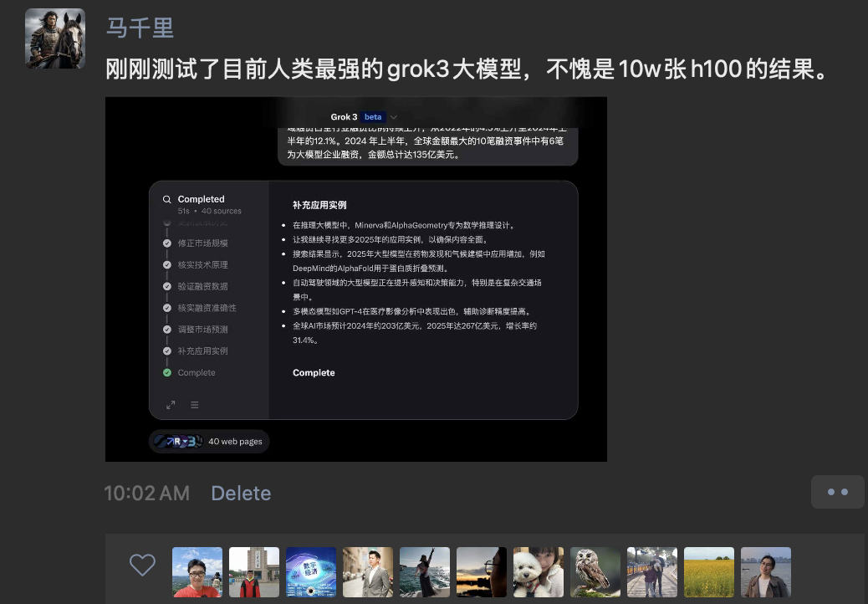Click the liker avatar of woman by sea
Image resolution: width=868 pixels, height=604 pixels.
(425, 572)
